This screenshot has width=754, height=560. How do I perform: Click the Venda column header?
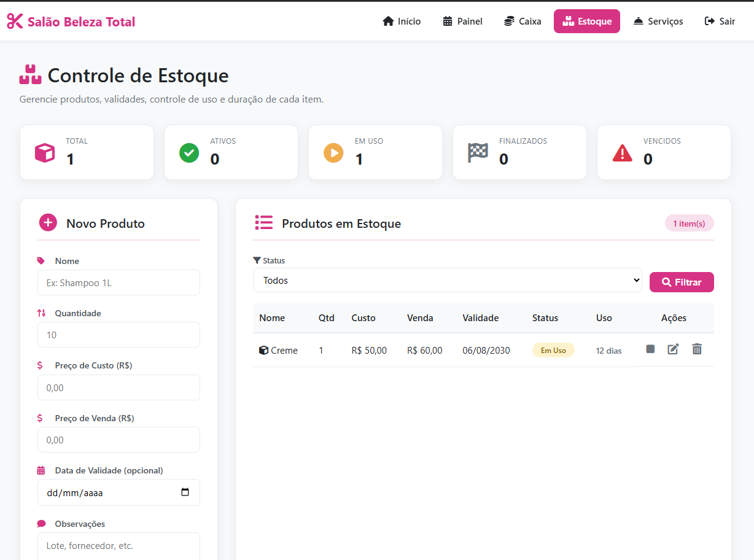(420, 318)
